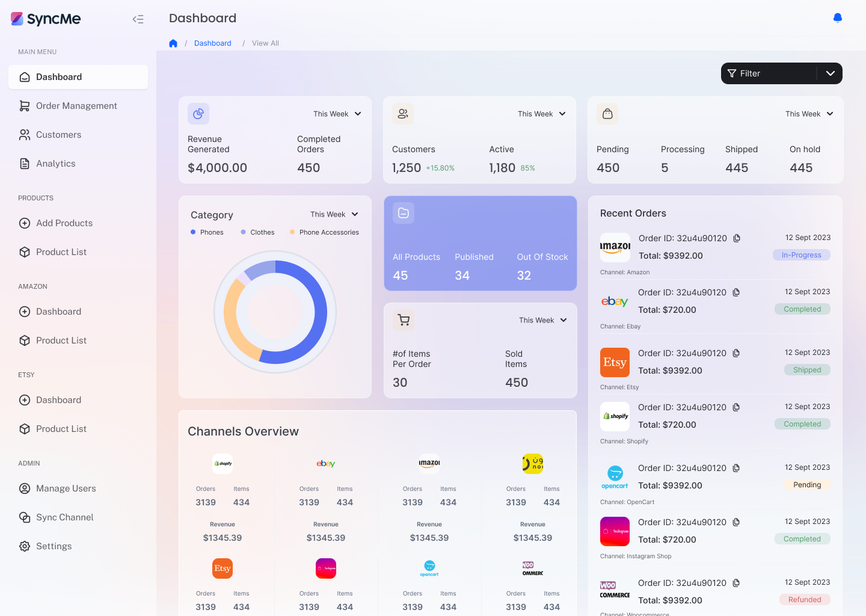
Task: Copy the Amazon order ID
Action: pyautogui.click(x=737, y=238)
